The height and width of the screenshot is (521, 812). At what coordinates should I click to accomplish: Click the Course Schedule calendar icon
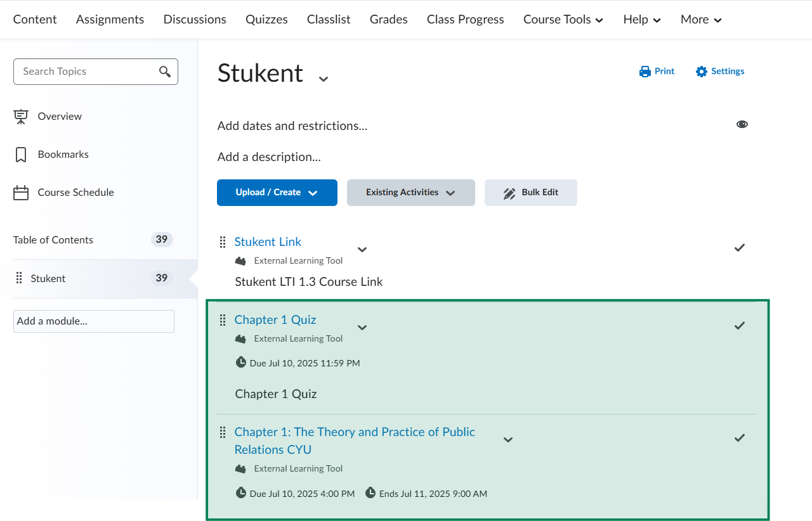pyautogui.click(x=21, y=193)
